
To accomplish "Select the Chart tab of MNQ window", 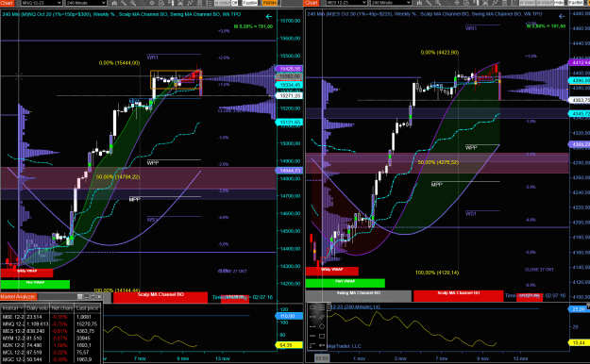I will pos(7,3).
